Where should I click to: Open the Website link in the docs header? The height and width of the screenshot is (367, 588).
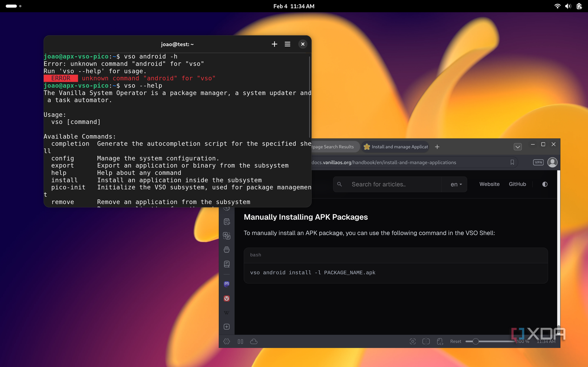pos(489,184)
